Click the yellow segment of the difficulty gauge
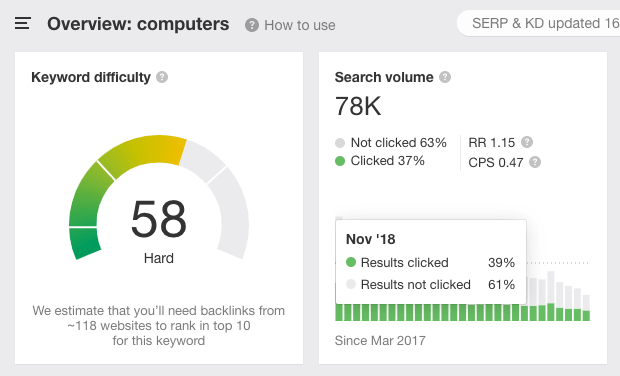Image resolution: width=620 pixels, height=376 pixels. [x=144, y=153]
